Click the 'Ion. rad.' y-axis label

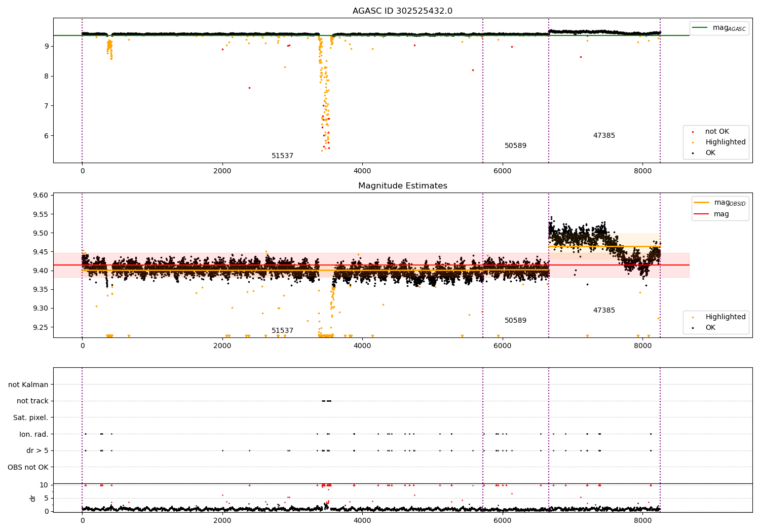coord(34,435)
